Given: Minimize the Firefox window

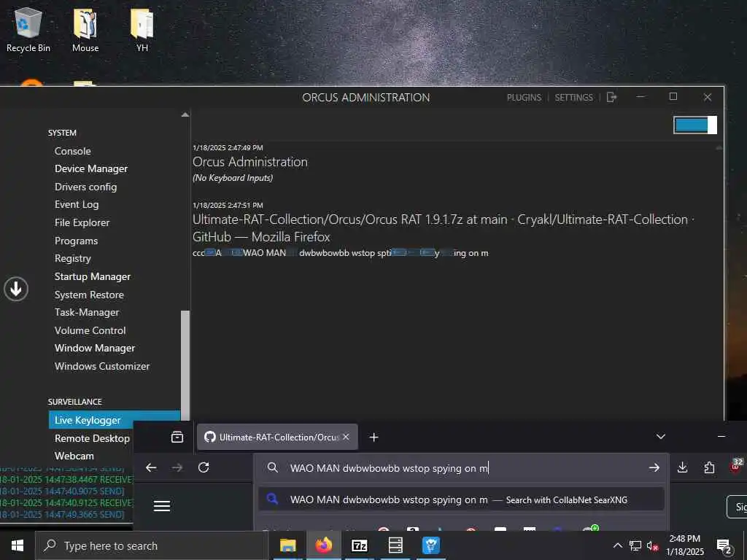Looking at the screenshot, I should (x=721, y=436).
